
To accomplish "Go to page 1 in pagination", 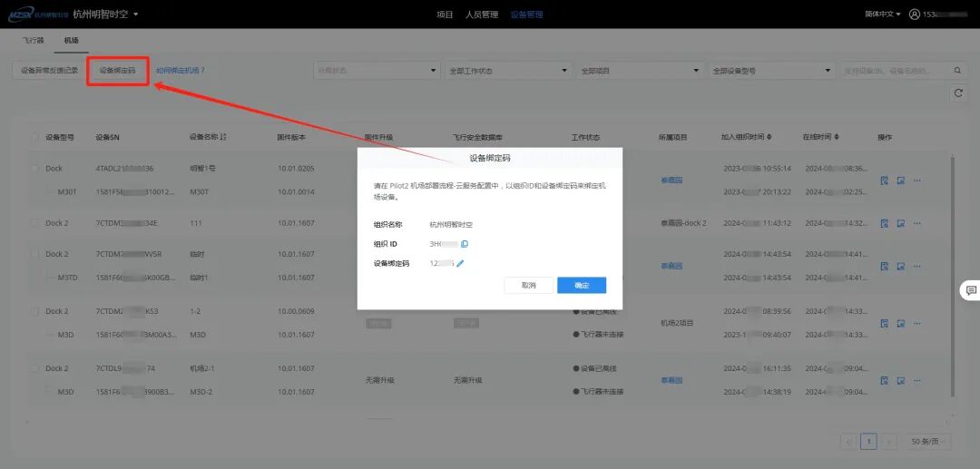I will [x=868, y=442].
